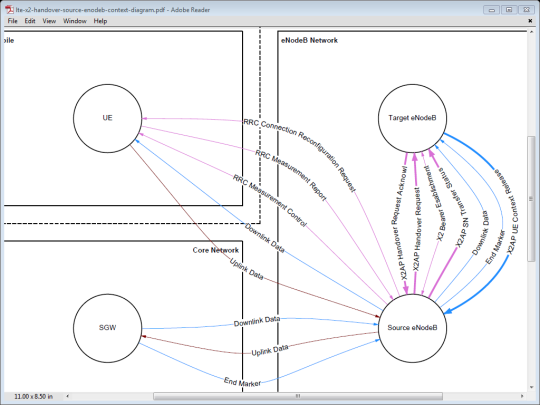
Task: Click End Marker label between the eNodeBs
Action: pos(495,247)
